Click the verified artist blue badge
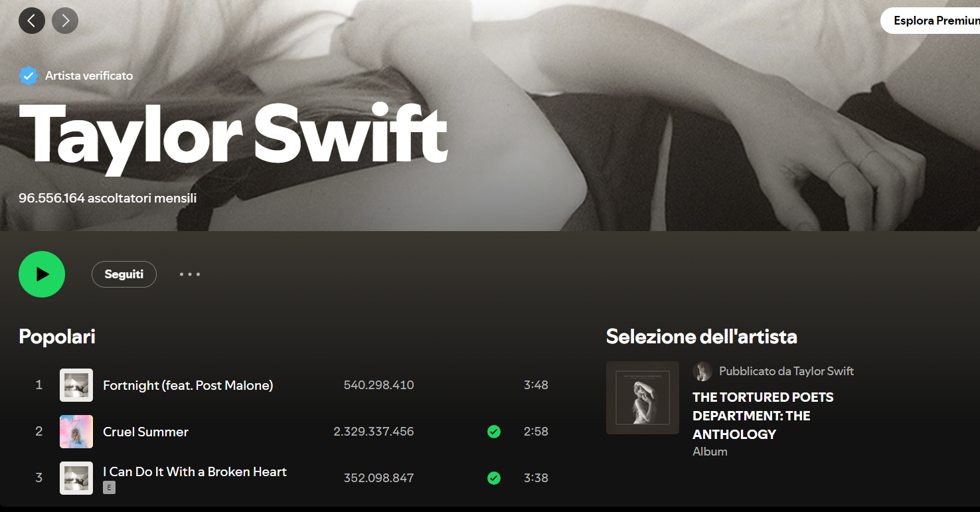Screen dimensions: 980x512 pos(28,76)
